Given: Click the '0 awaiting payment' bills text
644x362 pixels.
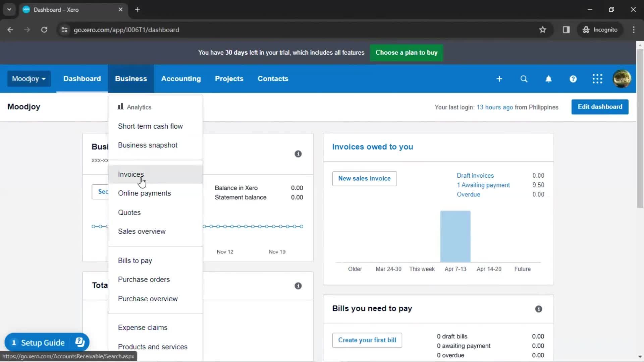Looking at the screenshot, I should point(463,346).
